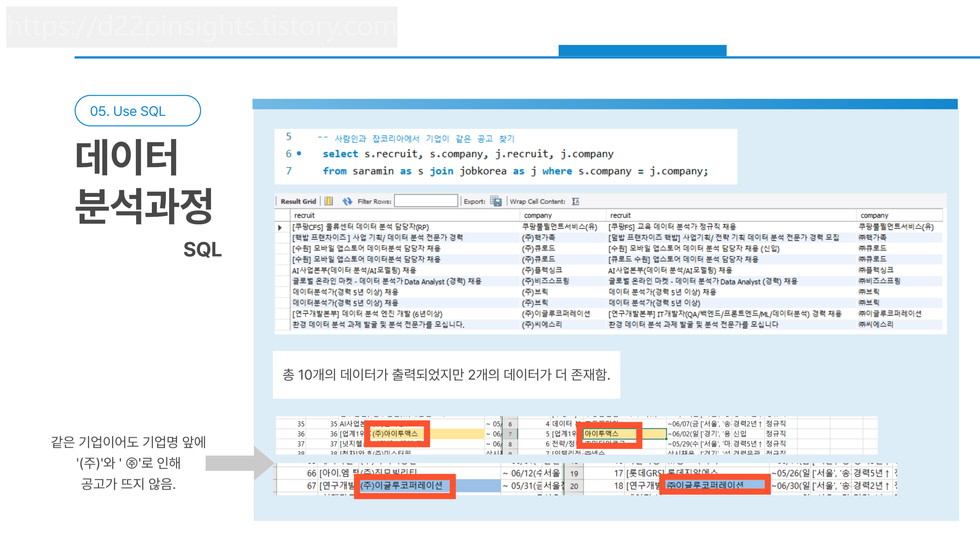Screen dimensions: 980x551
Task: Click the Export recordset icon
Action: (x=496, y=201)
